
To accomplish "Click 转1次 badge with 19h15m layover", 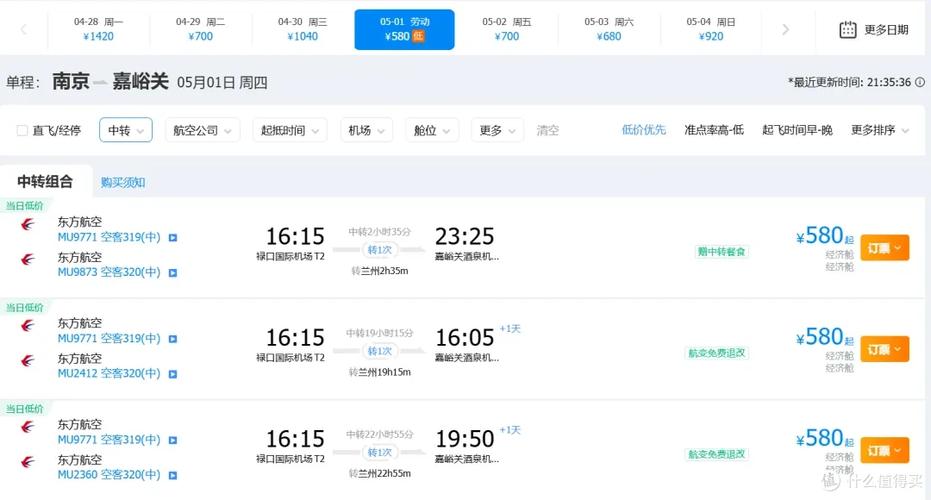I will (x=379, y=351).
